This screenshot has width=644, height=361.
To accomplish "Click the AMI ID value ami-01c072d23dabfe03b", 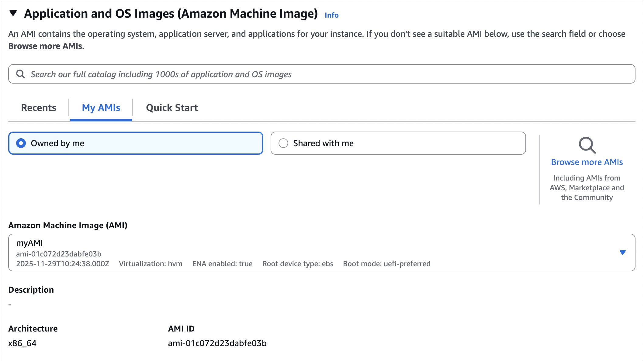I will 217,343.
